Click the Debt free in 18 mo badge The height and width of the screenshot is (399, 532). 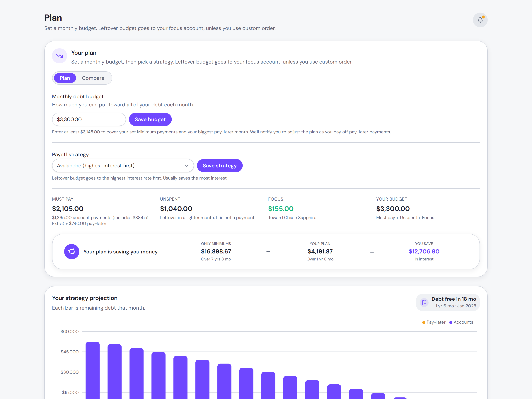point(448,302)
